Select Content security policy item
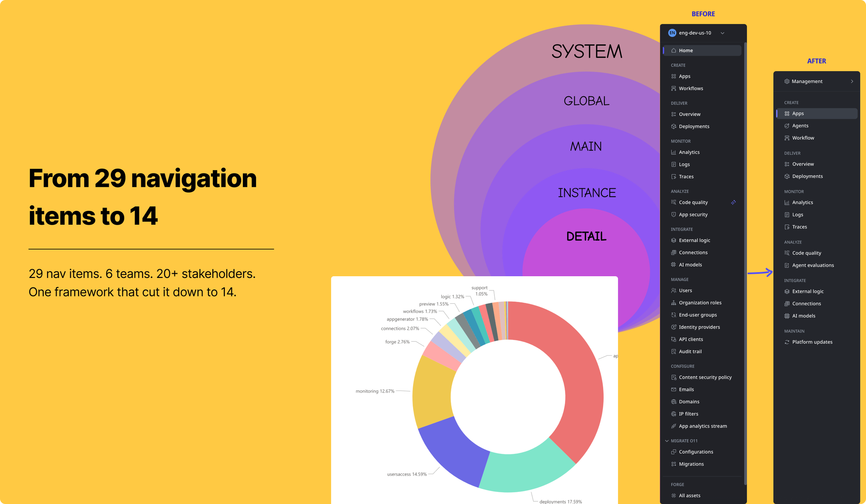Screen dimensions: 866x504 point(705,377)
